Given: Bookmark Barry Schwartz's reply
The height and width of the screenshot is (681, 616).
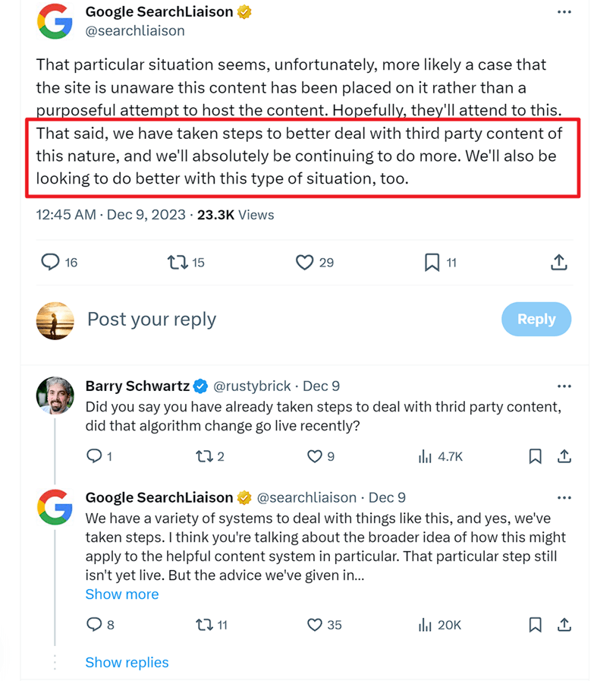Looking at the screenshot, I should coord(535,456).
